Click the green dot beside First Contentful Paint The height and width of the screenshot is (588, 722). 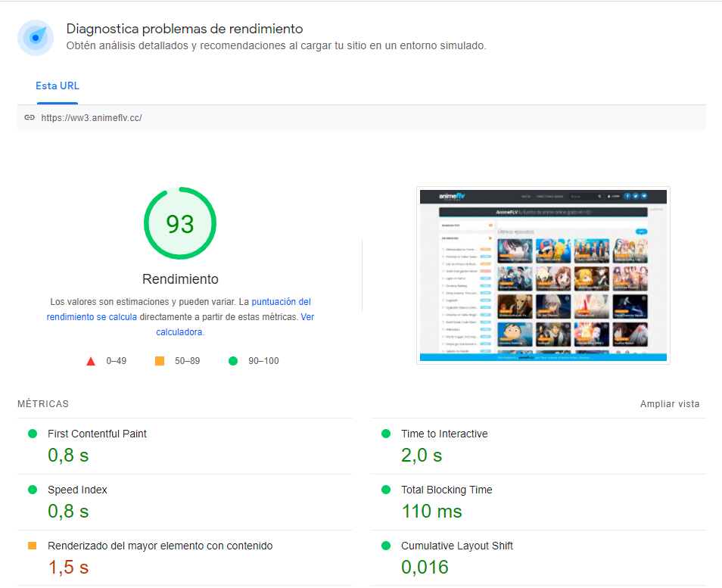tap(33, 434)
